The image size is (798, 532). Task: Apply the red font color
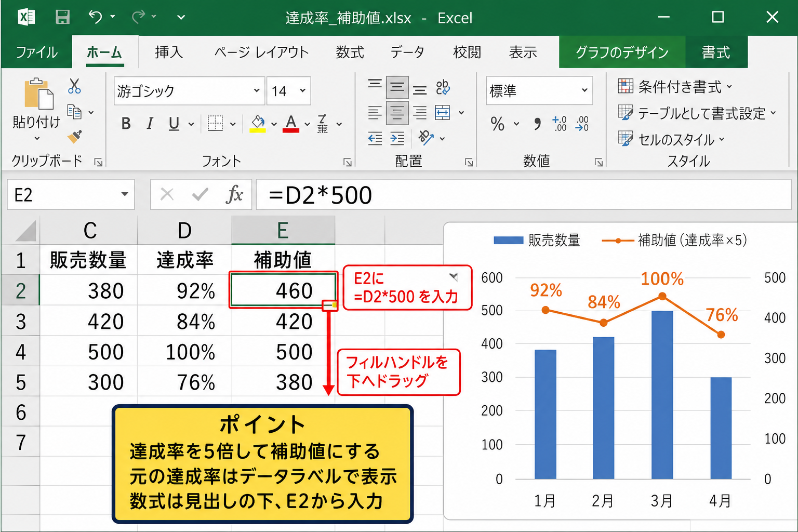[291, 124]
